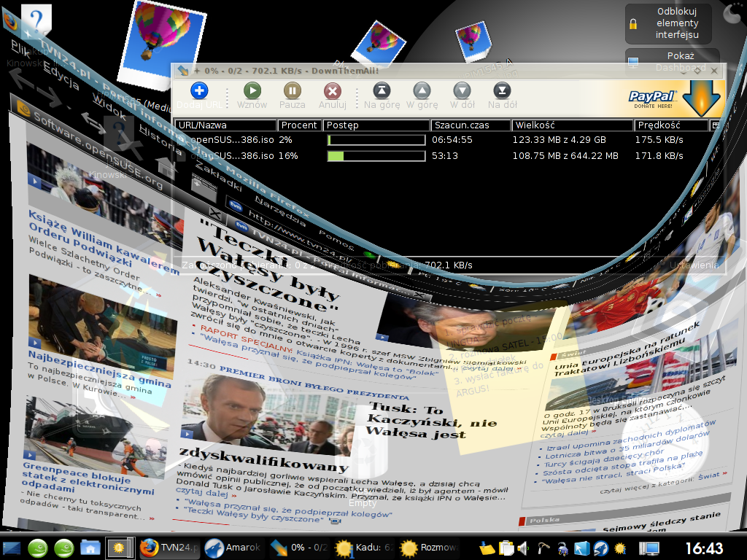
Task: Click the green Wznów resume button
Action: pos(252,90)
